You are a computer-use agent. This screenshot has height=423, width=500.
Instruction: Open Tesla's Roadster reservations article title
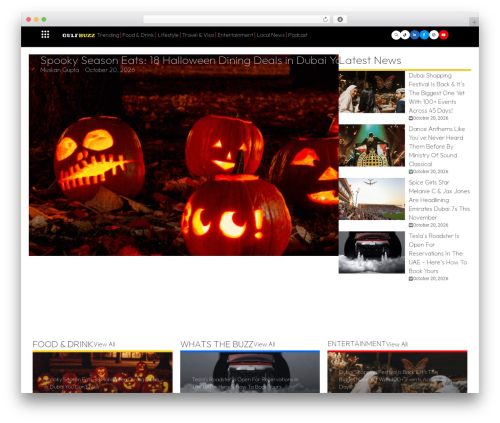(x=438, y=253)
